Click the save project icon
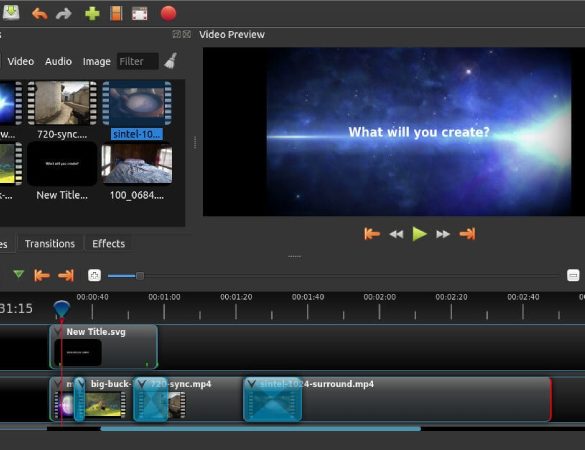585x450 pixels. 11,13
